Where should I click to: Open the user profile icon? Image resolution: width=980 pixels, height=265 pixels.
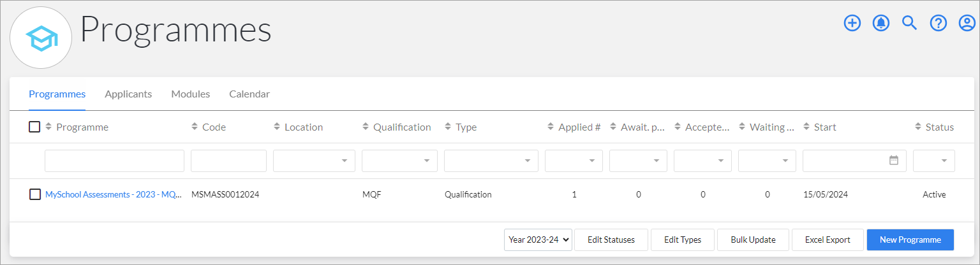967,23
